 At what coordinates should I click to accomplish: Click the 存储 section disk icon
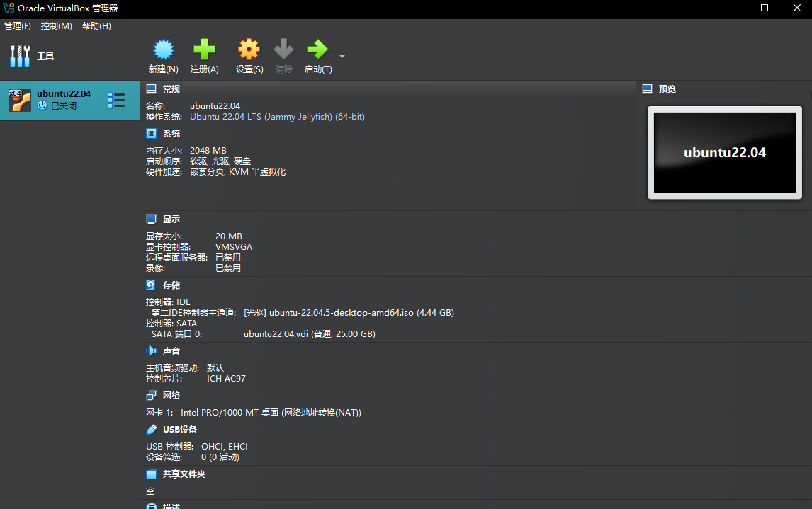151,285
